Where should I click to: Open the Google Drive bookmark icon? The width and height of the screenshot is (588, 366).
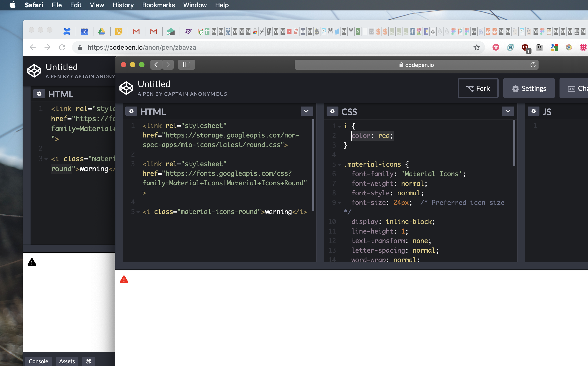[102, 31]
